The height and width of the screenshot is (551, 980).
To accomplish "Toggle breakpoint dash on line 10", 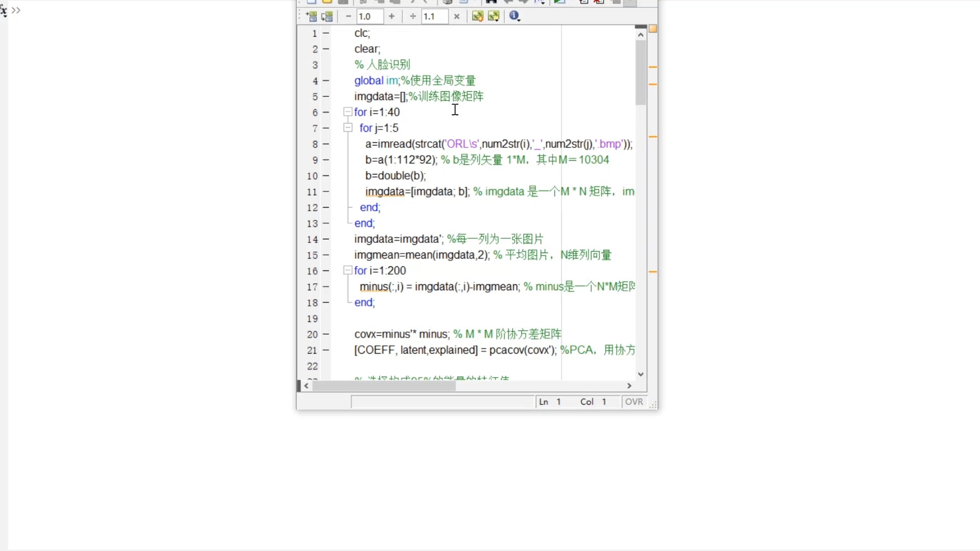I will [x=326, y=176].
